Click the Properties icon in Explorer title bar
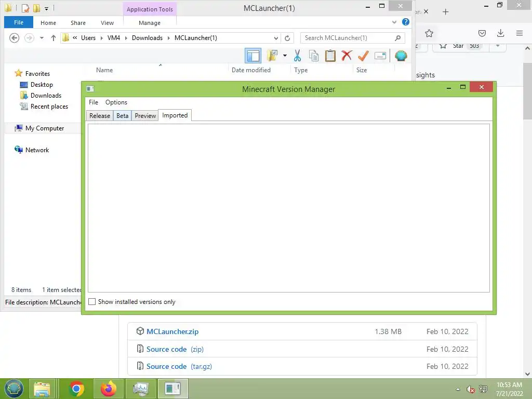The image size is (532, 399). point(25,8)
